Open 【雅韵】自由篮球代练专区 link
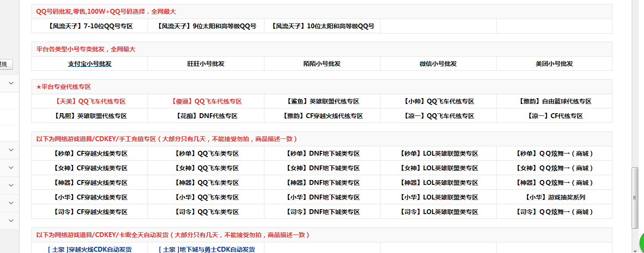The width and height of the screenshot is (644, 253). [554, 101]
